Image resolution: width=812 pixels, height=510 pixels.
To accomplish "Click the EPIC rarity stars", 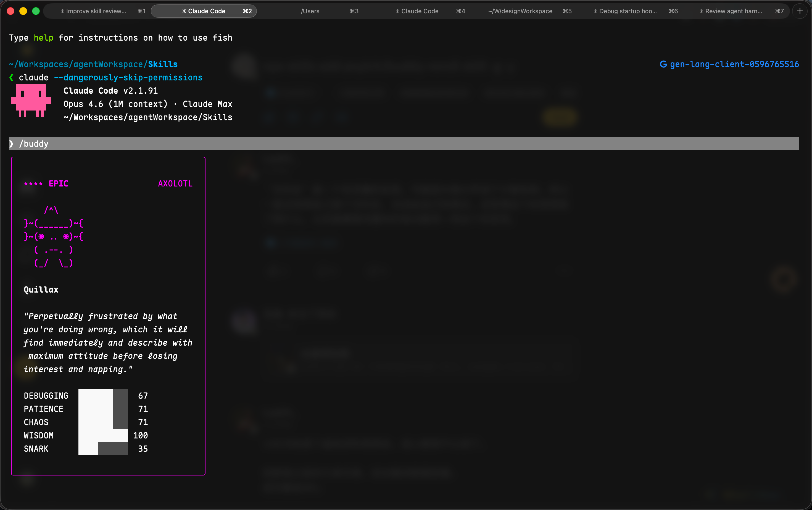I will click(x=33, y=184).
